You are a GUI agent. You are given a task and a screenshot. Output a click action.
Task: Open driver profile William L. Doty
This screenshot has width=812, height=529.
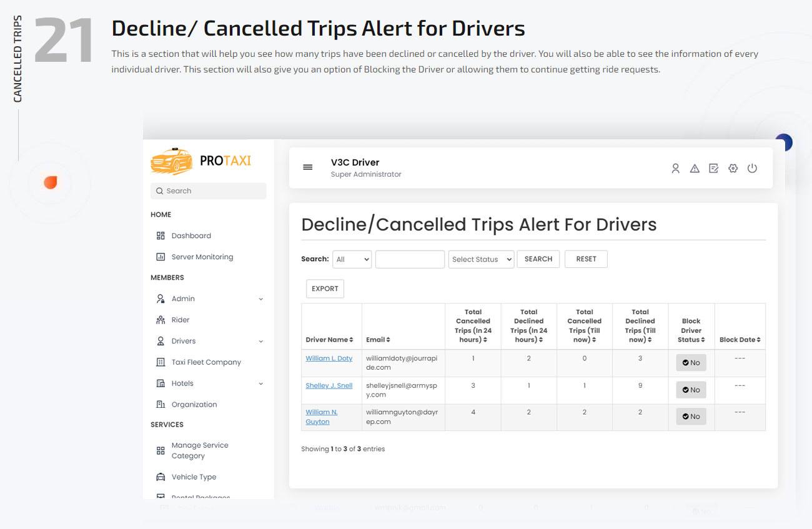[x=329, y=358]
